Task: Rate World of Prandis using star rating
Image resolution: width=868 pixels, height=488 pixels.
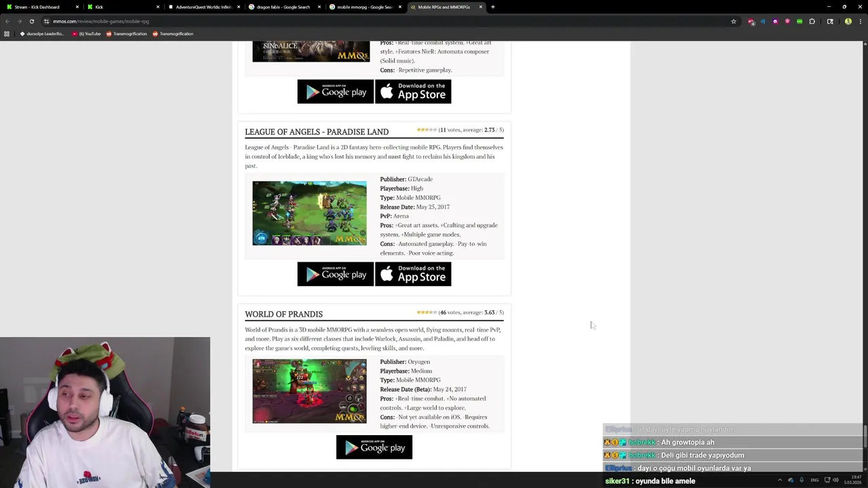Action: [427, 312]
